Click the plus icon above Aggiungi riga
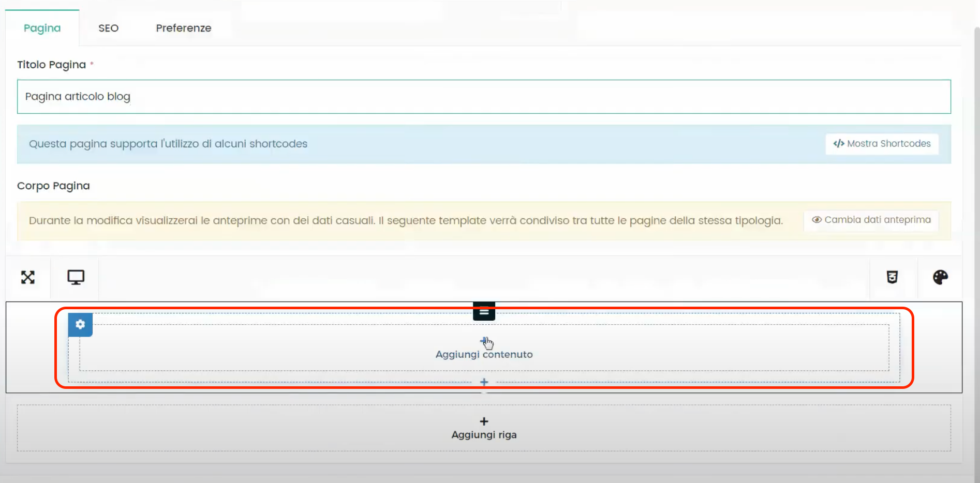 coord(484,421)
